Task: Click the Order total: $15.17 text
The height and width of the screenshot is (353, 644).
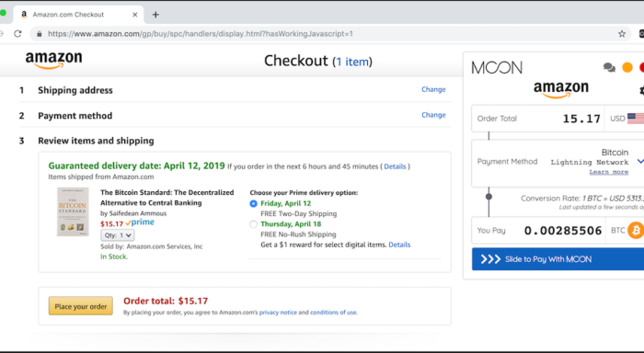Action: click(166, 301)
